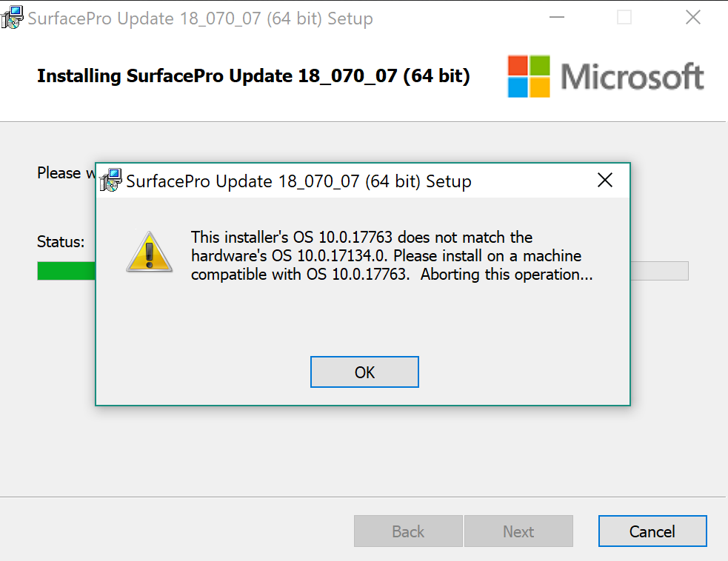Click the main window title bar text

click(x=200, y=19)
